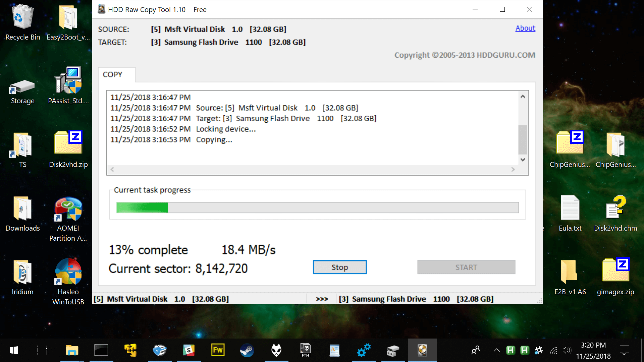Click the log horizontal scroll right arrow
Viewport: 644px width, 362px height.
[513, 170]
